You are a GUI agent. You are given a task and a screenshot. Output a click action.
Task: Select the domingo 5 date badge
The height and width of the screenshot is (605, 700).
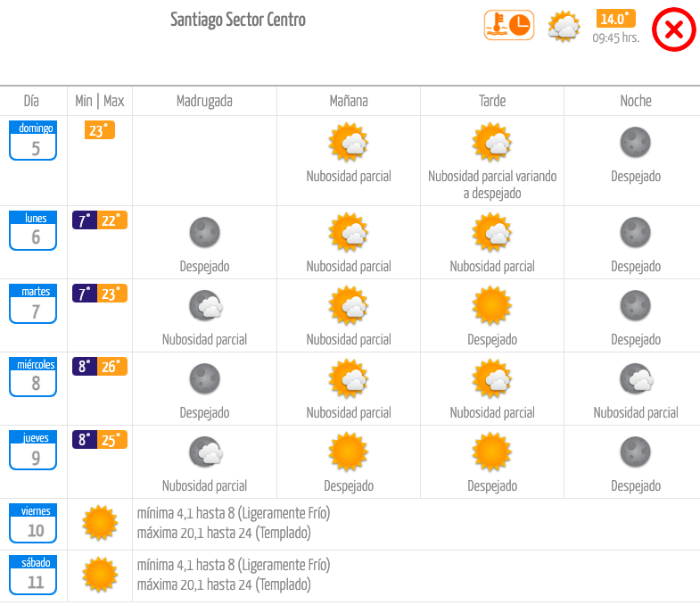click(x=33, y=140)
